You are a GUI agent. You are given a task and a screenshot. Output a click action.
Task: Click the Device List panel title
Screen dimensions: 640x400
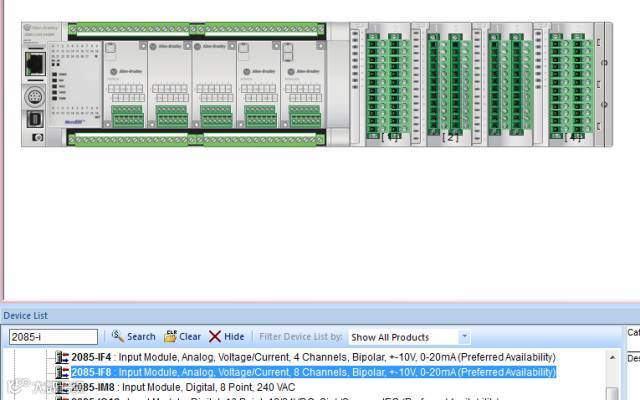25,316
